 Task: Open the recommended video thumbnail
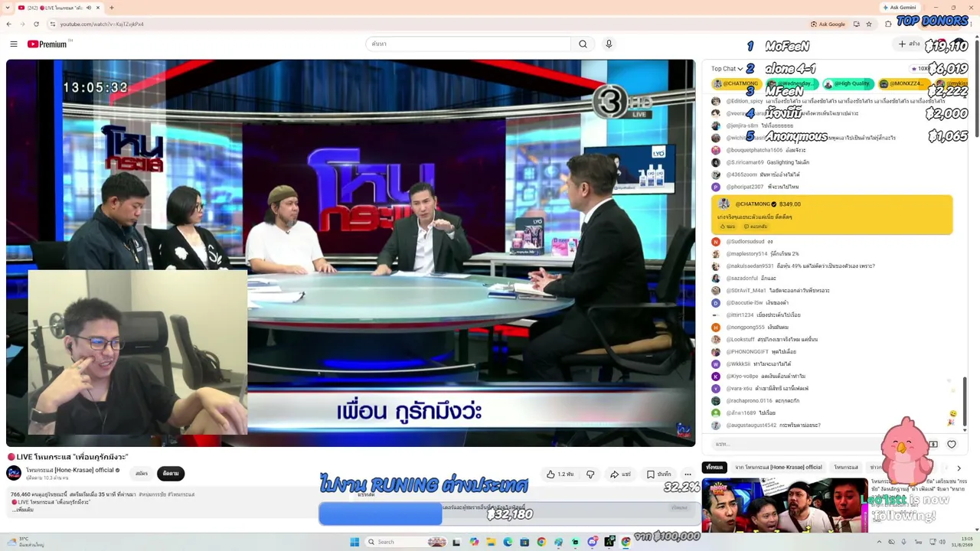[785, 506]
